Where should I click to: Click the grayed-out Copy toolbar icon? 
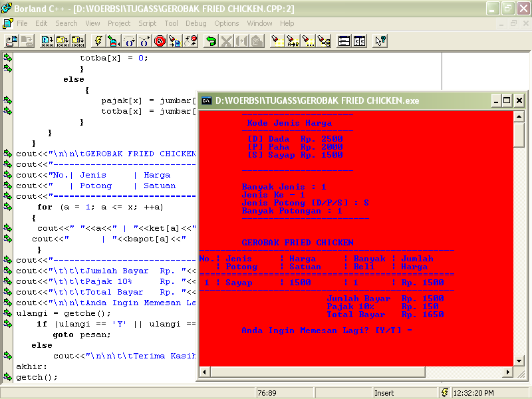(x=241, y=41)
